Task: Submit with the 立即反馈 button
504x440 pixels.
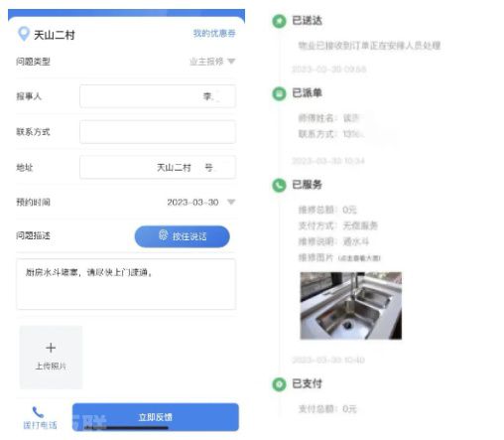Action: [156, 417]
